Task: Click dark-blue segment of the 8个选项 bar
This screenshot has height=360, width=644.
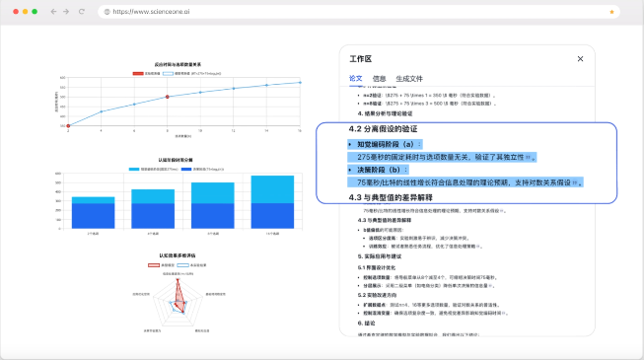Action: click(213, 216)
